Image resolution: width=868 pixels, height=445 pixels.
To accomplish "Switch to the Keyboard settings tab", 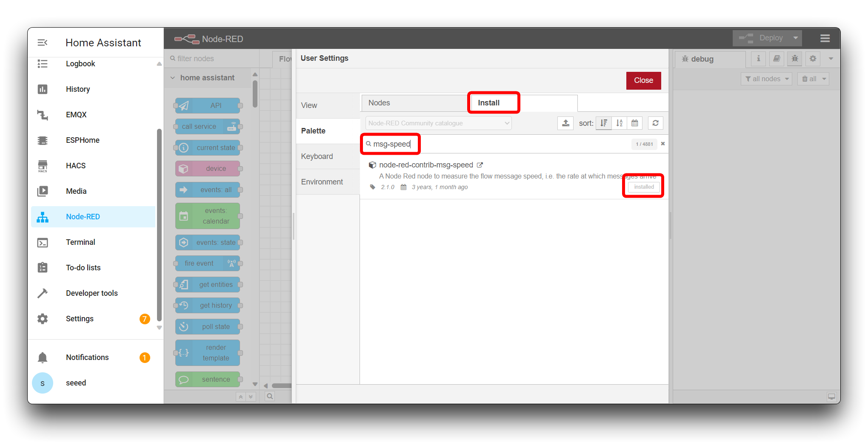I will [328, 156].
